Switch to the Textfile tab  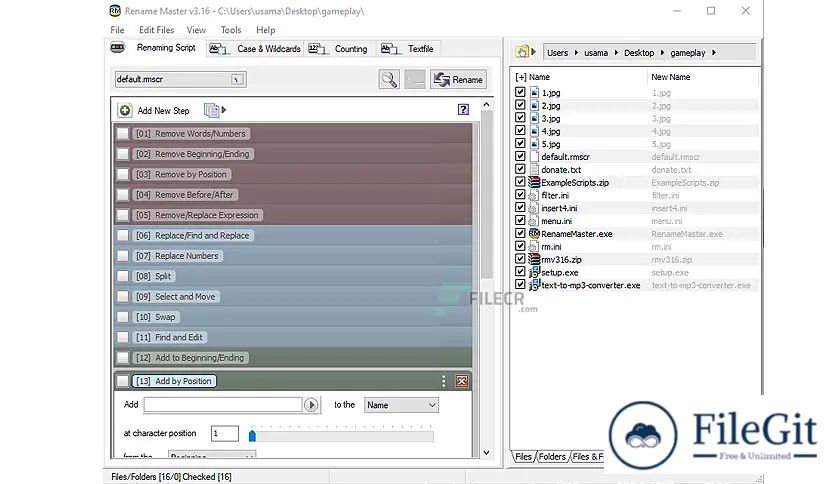(408, 49)
